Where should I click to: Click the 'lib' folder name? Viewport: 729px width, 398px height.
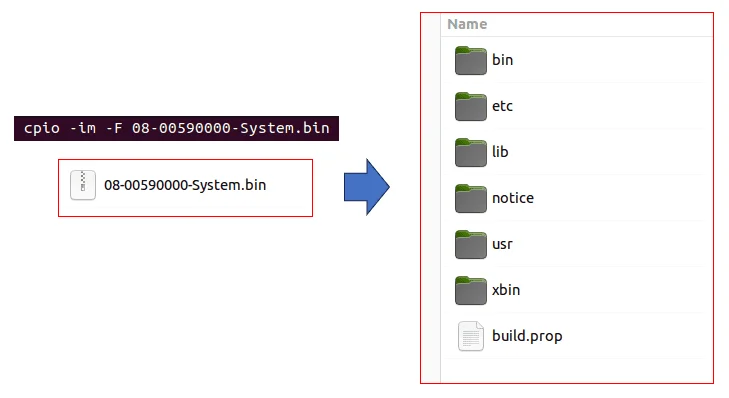coord(500,152)
